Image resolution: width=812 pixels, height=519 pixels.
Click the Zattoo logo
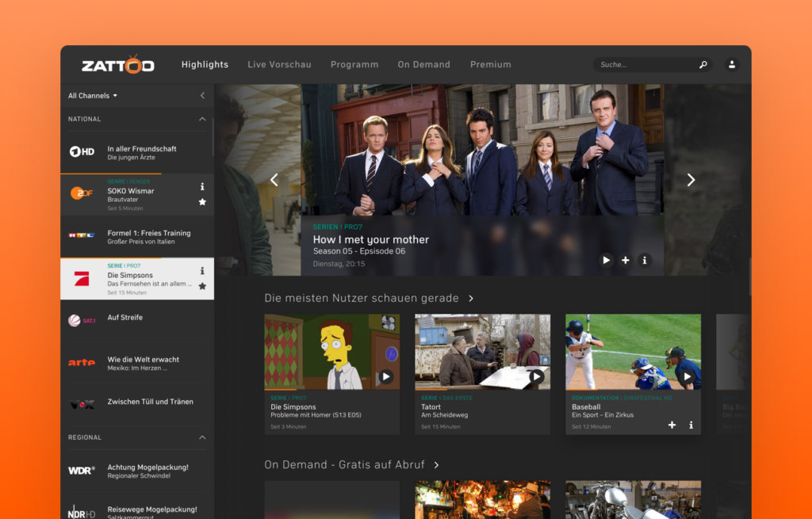pyautogui.click(x=118, y=64)
